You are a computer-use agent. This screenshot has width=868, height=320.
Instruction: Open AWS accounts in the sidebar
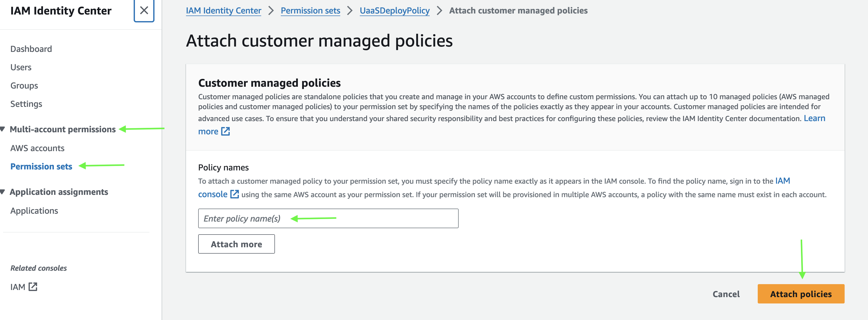(x=37, y=148)
